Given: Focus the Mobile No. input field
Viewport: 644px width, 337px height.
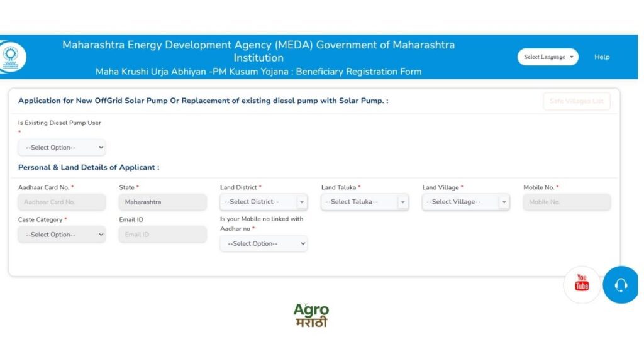Looking at the screenshot, I should point(567,202).
